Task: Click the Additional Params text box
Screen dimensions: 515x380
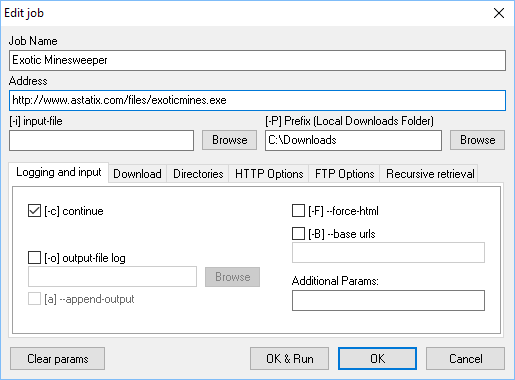Action: [388, 300]
